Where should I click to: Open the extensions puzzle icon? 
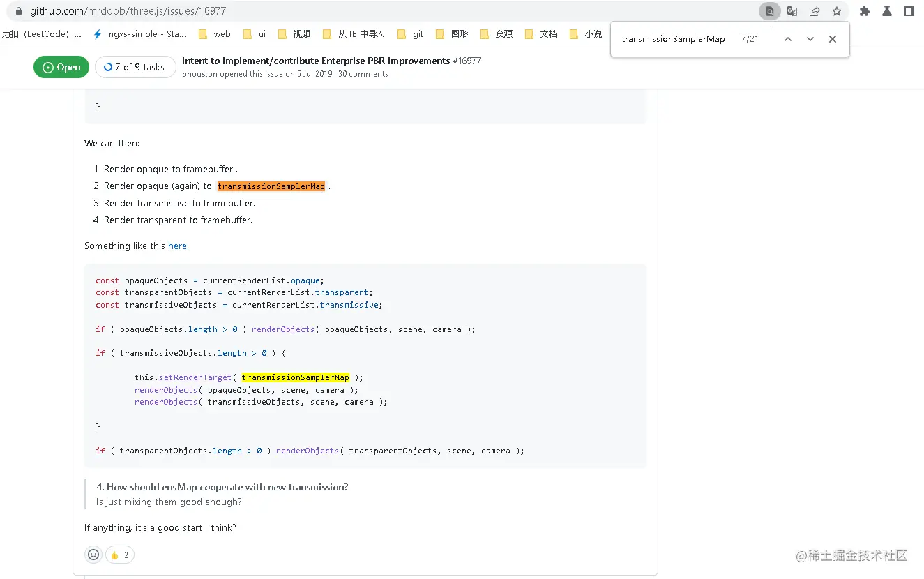click(x=865, y=11)
